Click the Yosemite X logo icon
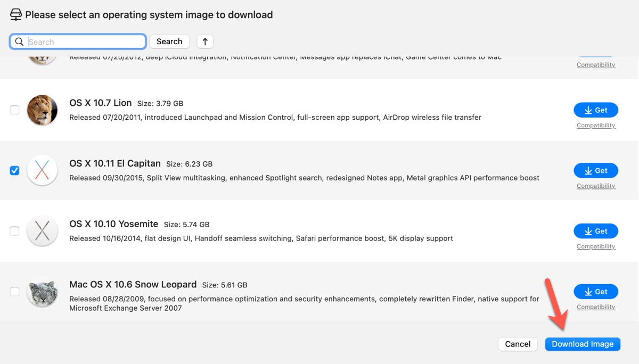The height and width of the screenshot is (364, 639). [42, 231]
